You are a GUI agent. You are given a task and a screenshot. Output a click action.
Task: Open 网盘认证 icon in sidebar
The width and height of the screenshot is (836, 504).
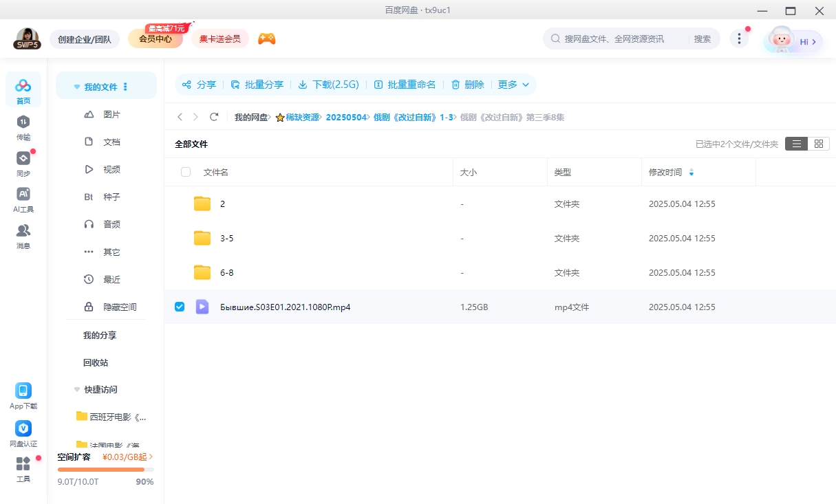coord(23,433)
